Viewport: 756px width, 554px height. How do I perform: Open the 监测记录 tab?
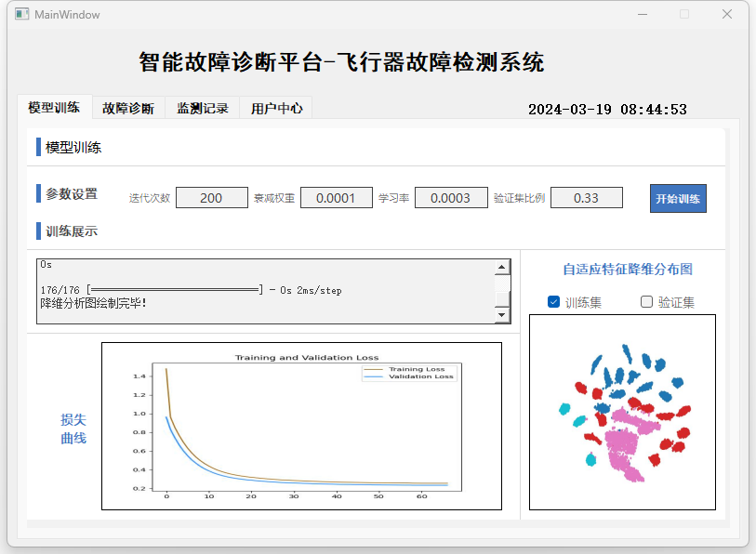click(x=203, y=108)
